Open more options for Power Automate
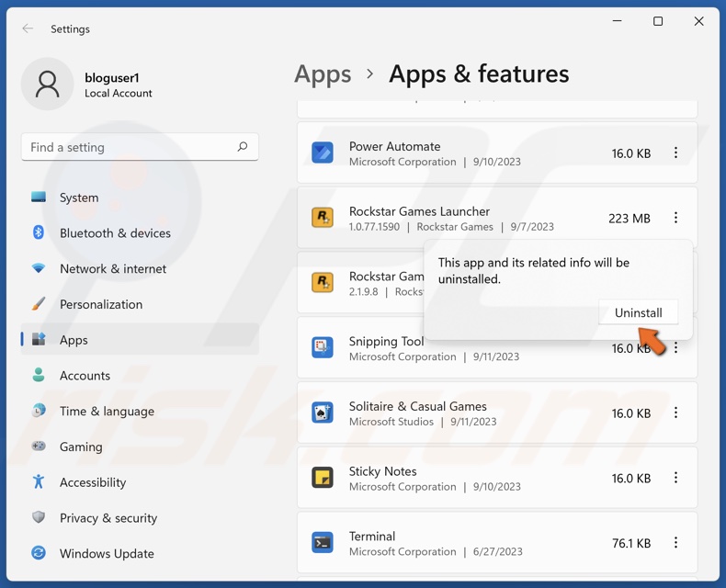Image resolution: width=726 pixels, height=588 pixels. (675, 153)
